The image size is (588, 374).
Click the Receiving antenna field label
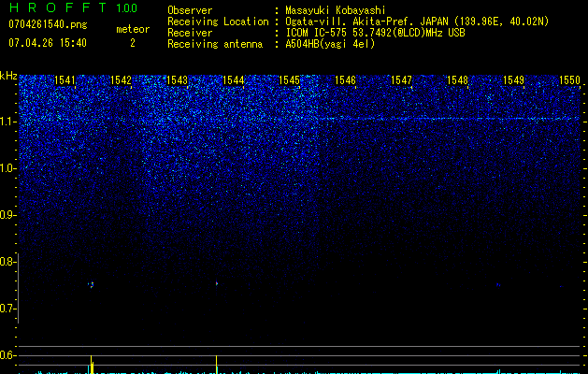[x=215, y=44]
